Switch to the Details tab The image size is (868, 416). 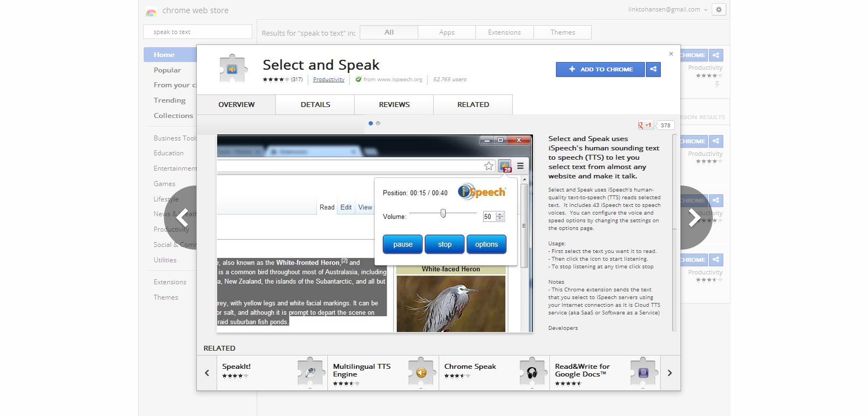tap(315, 105)
